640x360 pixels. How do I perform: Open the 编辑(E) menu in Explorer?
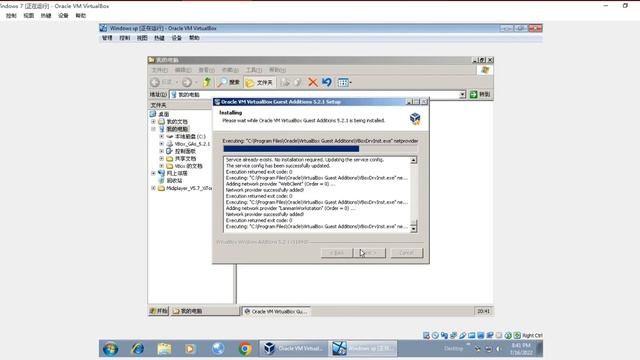(183, 70)
